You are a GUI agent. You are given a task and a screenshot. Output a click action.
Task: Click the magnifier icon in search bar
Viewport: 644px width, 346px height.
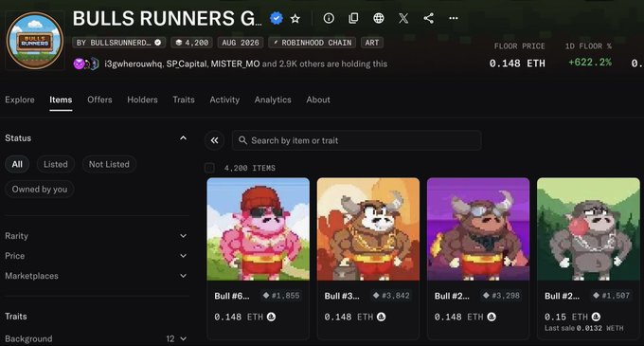point(242,140)
